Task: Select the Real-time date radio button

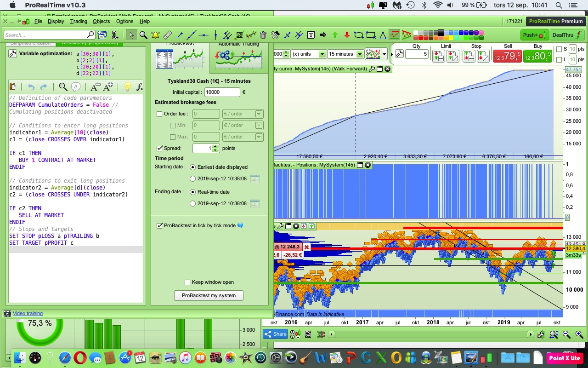Action: tap(192, 192)
